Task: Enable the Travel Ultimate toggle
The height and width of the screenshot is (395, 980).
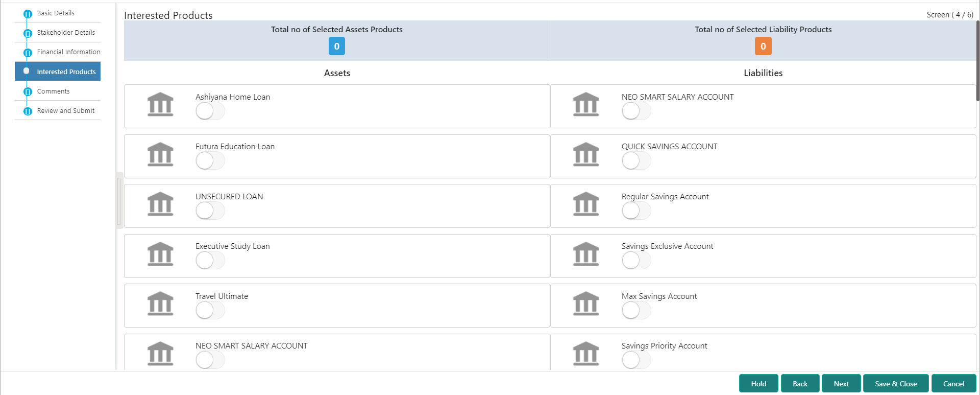Action: (210, 310)
